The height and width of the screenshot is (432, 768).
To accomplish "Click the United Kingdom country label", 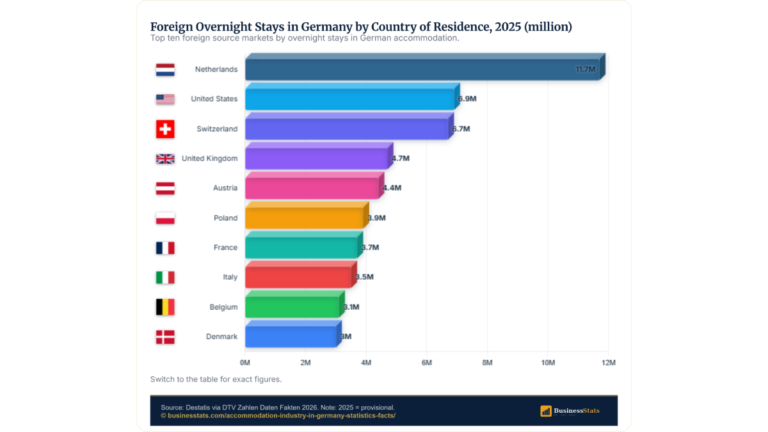I will point(210,158).
